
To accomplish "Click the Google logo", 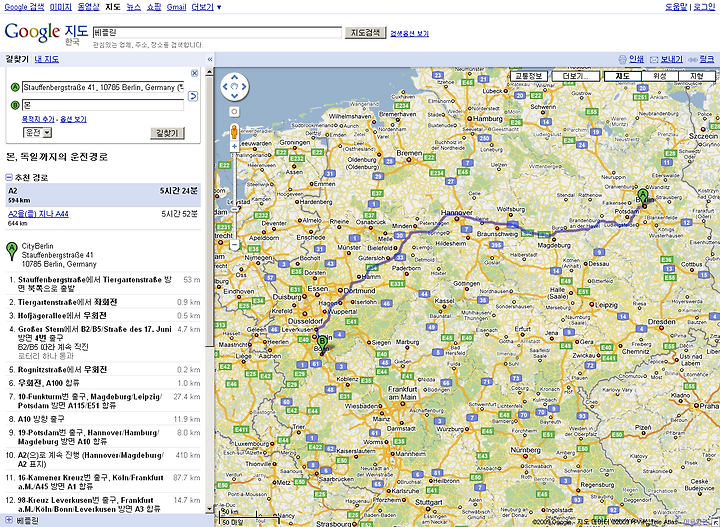I will click(32, 32).
